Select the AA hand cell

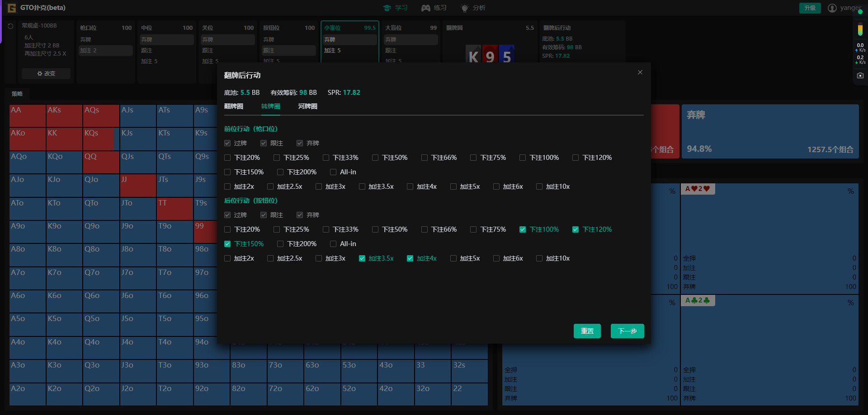[x=28, y=116]
